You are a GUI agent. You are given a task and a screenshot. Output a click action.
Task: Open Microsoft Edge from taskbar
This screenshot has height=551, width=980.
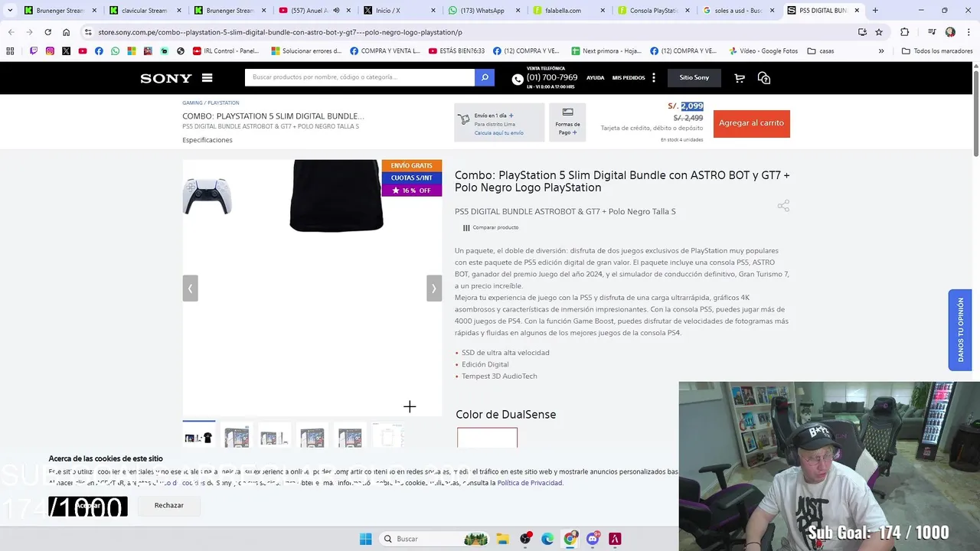[x=547, y=539]
